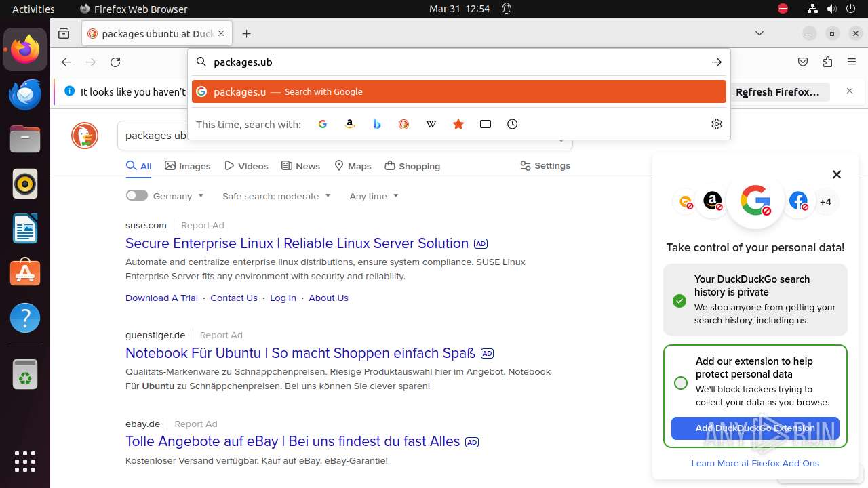Click Log In link under SUSE
Screen dimensions: 868x488
pyautogui.click(x=283, y=298)
